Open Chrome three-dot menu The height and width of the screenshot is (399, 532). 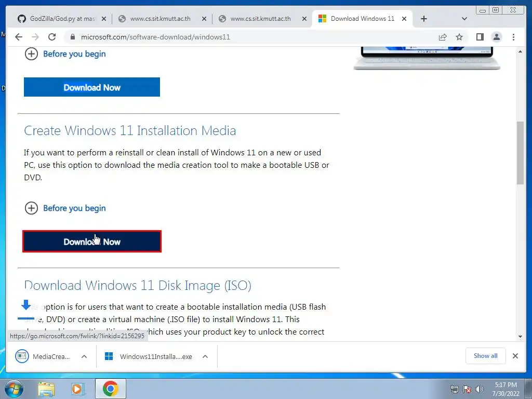[x=513, y=37]
